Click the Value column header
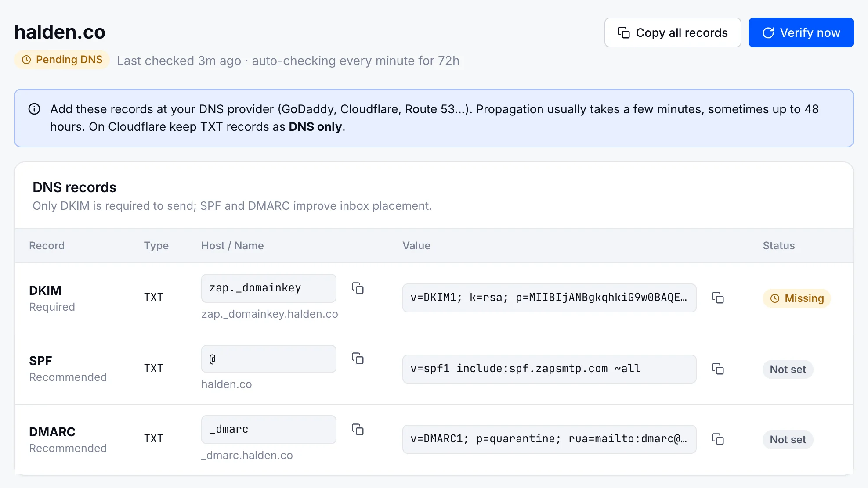 point(416,246)
